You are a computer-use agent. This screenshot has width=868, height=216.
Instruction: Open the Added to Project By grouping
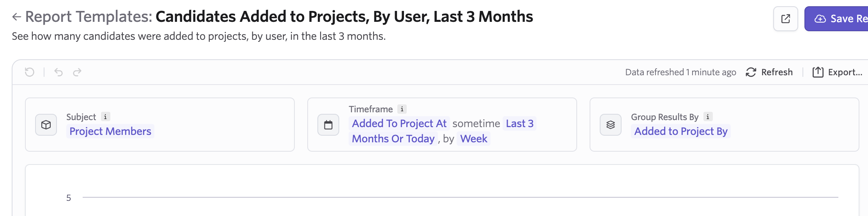tap(681, 131)
